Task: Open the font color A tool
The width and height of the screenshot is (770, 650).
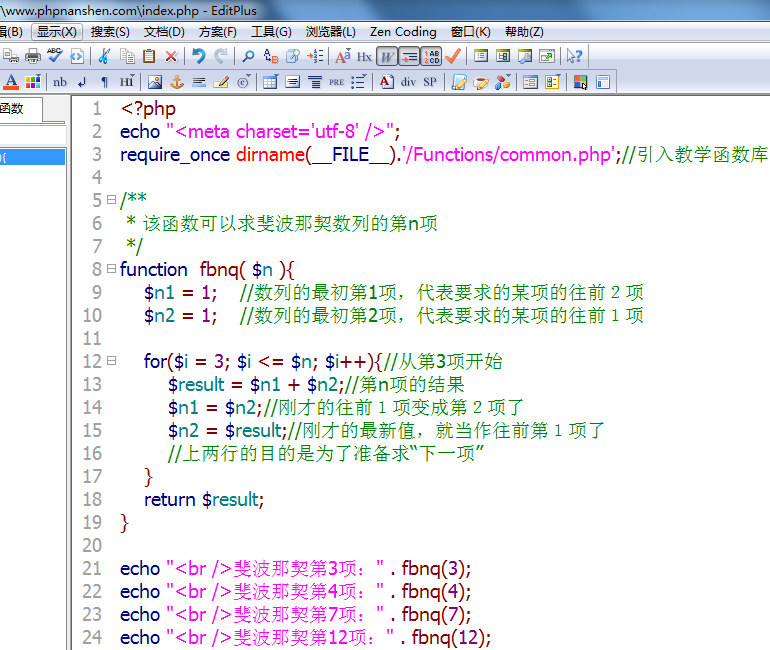Action: 11,82
